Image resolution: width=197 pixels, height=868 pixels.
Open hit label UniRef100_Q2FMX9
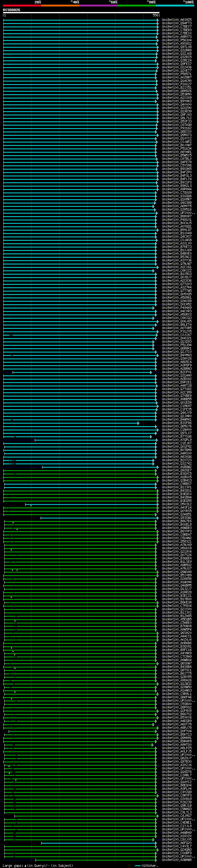coord(177,711)
